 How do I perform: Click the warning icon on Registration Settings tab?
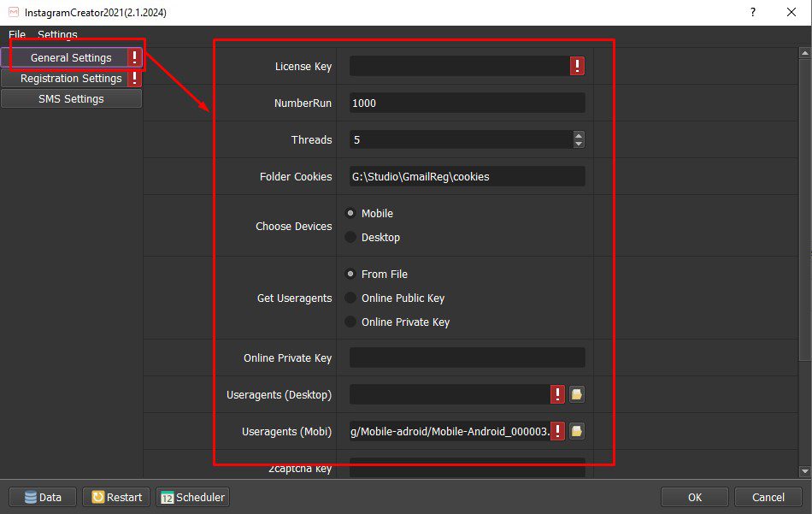click(x=135, y=78)
